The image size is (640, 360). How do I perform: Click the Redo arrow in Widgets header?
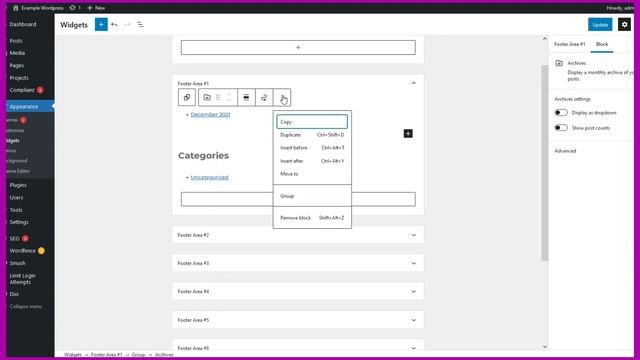pos(127,24)
